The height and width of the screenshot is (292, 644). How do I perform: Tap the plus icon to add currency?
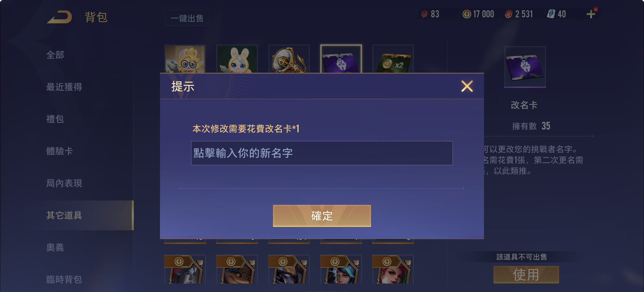pyautogui.click(x=591, y=14)
